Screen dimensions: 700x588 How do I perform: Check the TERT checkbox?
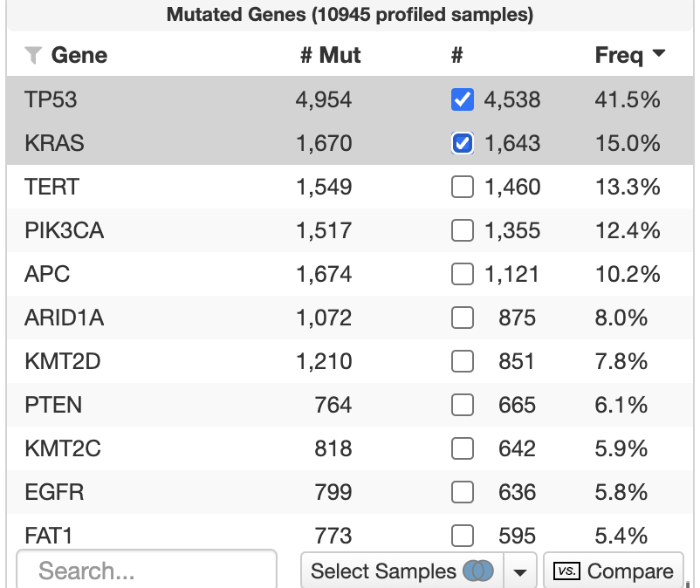point(462,187)
